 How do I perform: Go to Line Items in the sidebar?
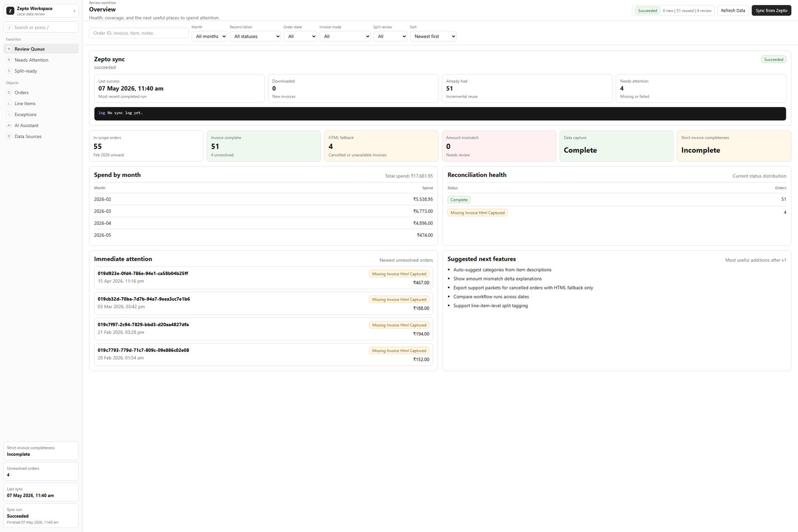tap(41, 103)
